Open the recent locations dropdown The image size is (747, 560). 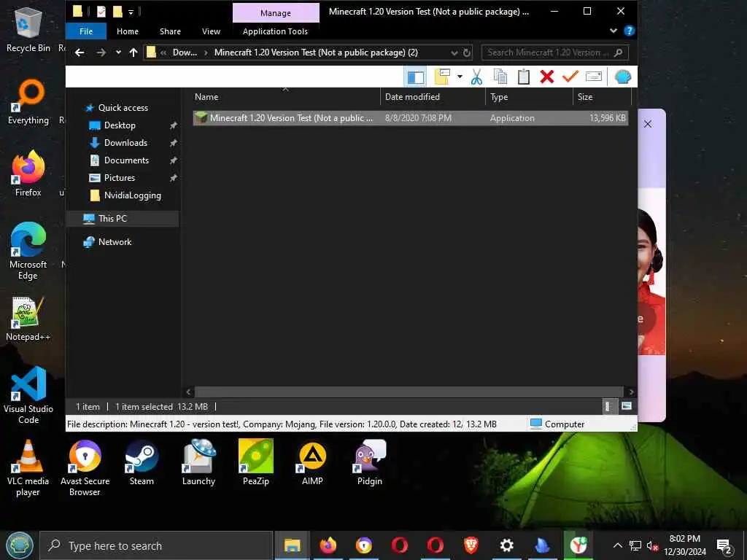118,52
